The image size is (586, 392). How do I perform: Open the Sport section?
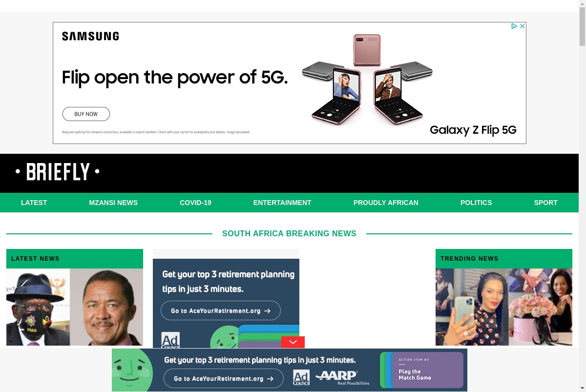(x=545, y=203)
